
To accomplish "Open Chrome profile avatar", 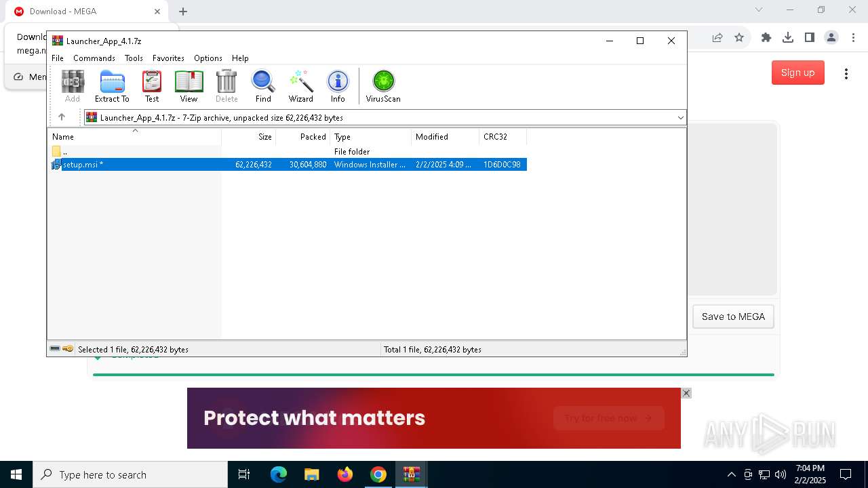I will (x=831, y=38).
